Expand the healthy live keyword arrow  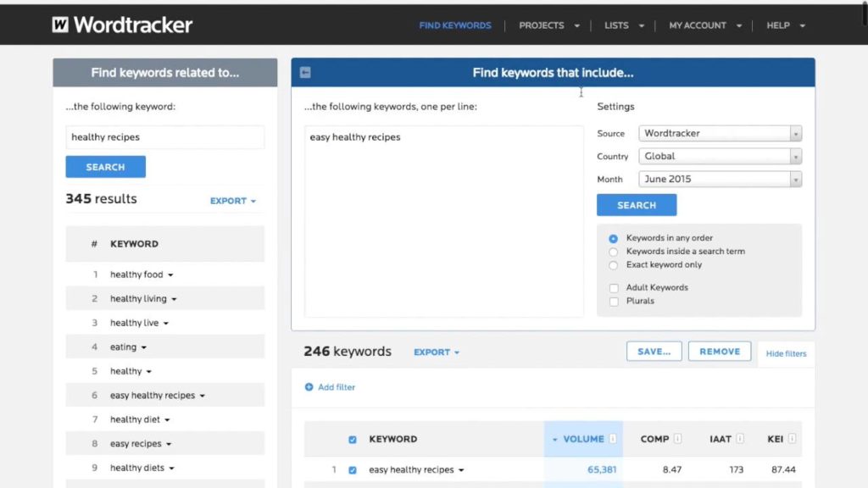click(166, 323)
